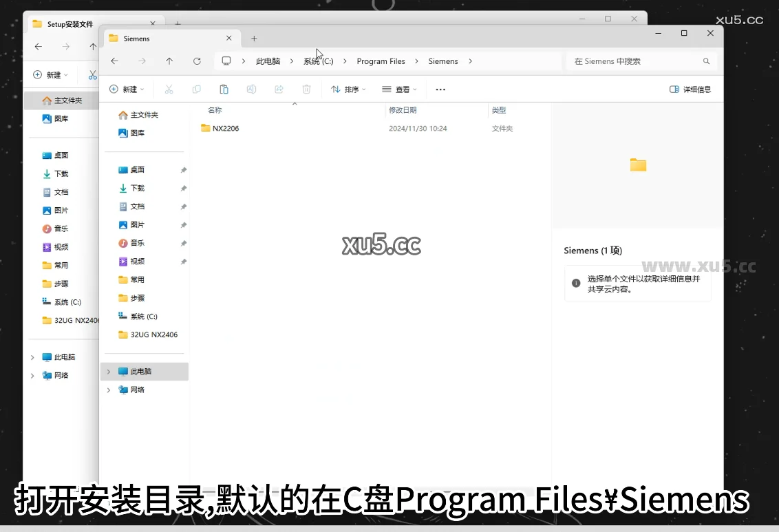Click Program Files in the address breadcrumb
The width and height of the screenshot is (779, 532).
(381, 61)
